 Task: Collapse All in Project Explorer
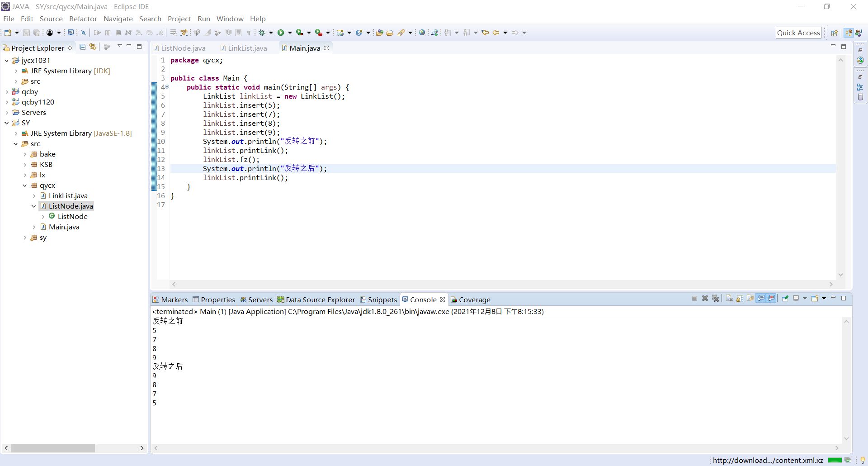click(82, 47)
